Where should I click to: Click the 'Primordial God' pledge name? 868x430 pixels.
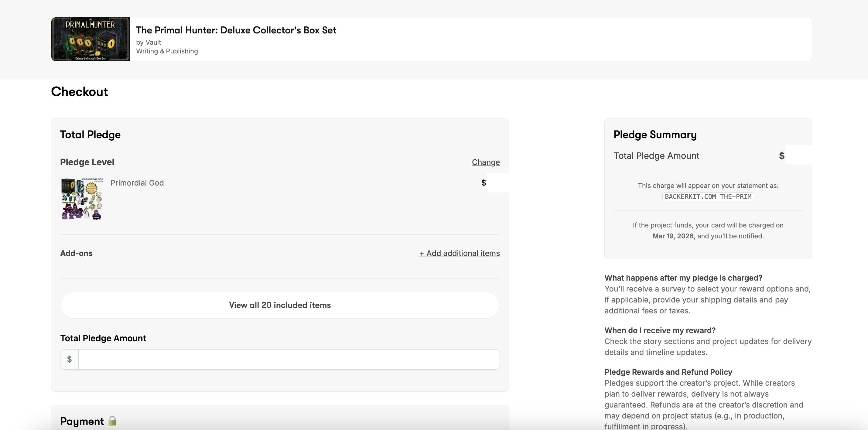(x=137, y=183)
